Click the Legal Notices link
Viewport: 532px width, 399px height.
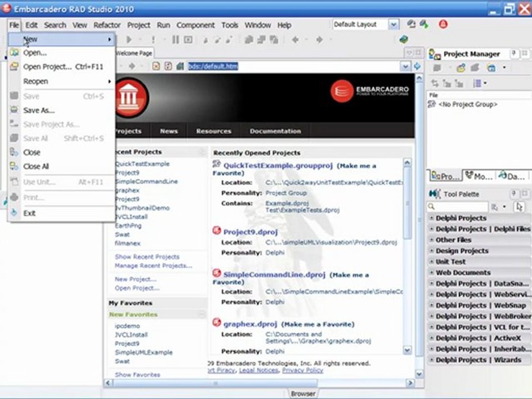point(259,370)
